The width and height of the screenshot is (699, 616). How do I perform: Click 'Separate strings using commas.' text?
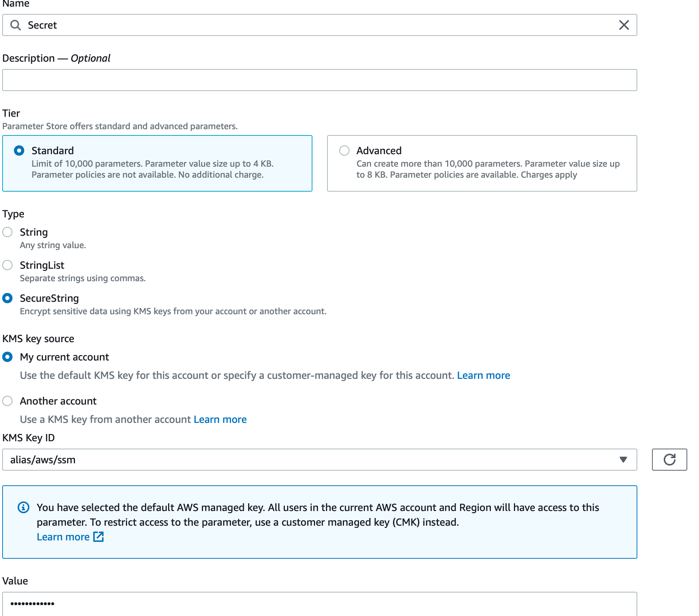pos(83,278)
